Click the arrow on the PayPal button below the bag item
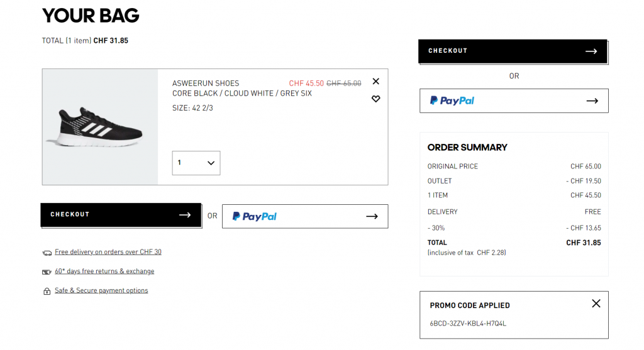644x350 pixels. point(372,216)
